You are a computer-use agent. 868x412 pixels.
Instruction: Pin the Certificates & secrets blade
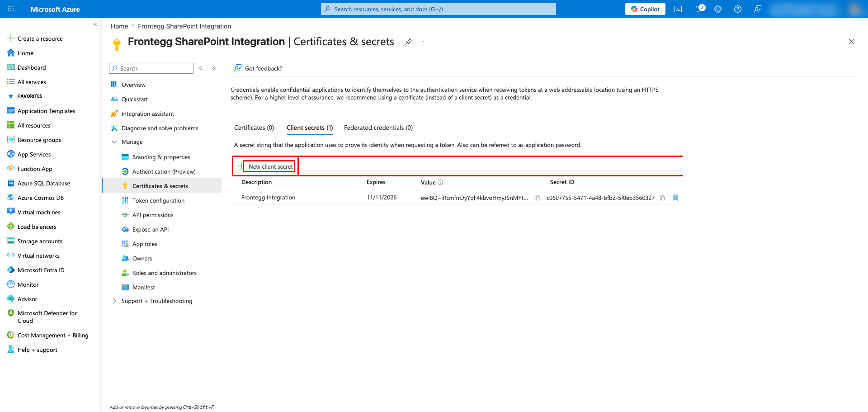click(409, 42)
